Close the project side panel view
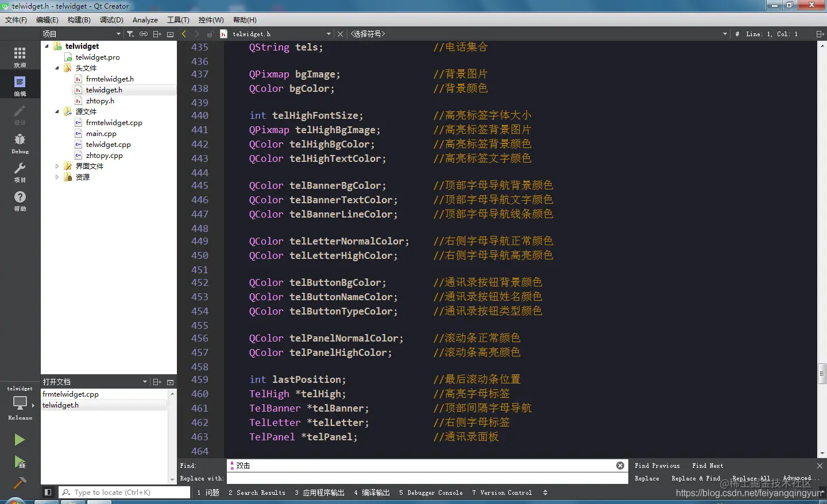The height and width of the screenshot is (504, 827). pos(170,34)
